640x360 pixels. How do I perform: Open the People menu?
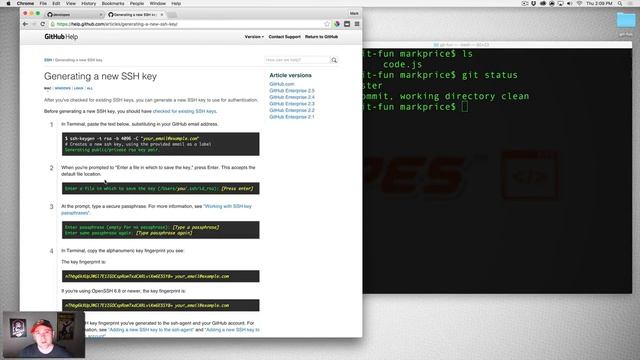[137, 3]
